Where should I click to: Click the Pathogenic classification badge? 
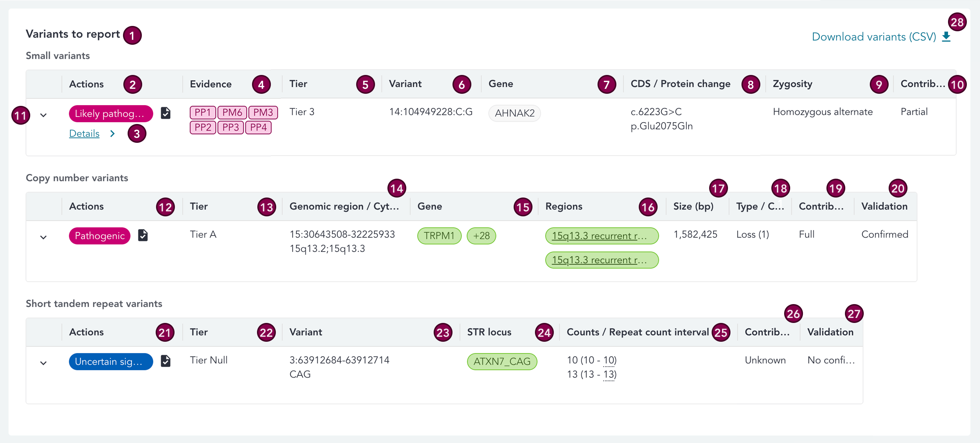coord(99,236)
